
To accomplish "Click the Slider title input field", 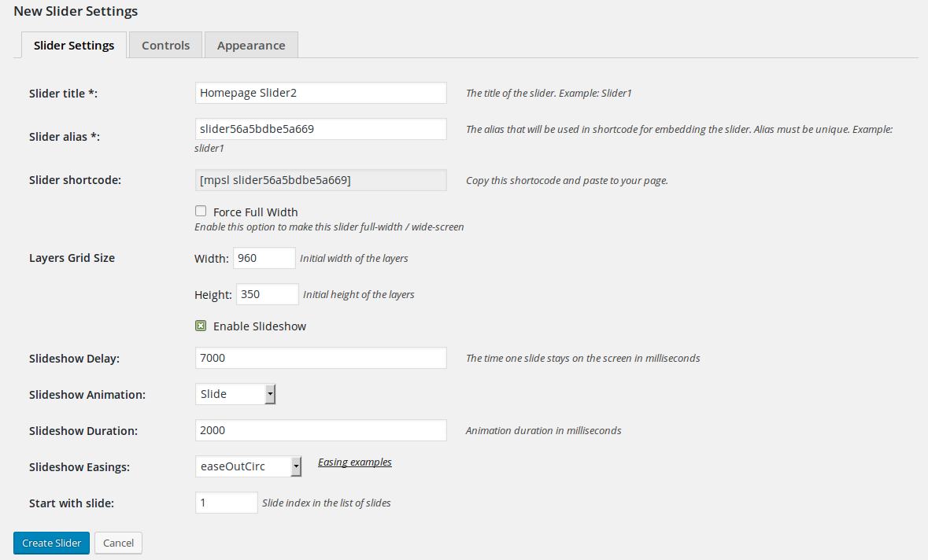I will pos(320,92).
